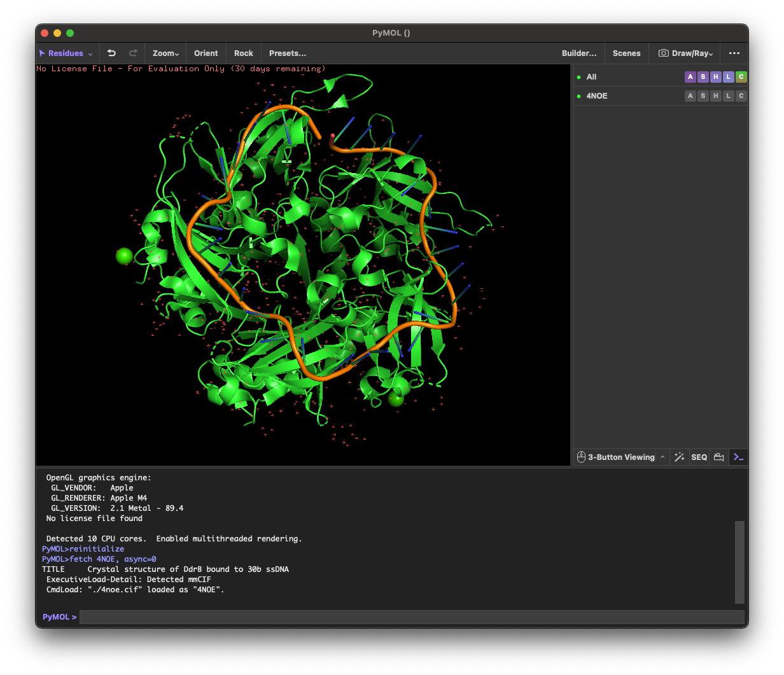Click the 'GL_RENDERER: Apple M4' log line
The width and height of the screenshot is (784, 675).
[99, 498]
